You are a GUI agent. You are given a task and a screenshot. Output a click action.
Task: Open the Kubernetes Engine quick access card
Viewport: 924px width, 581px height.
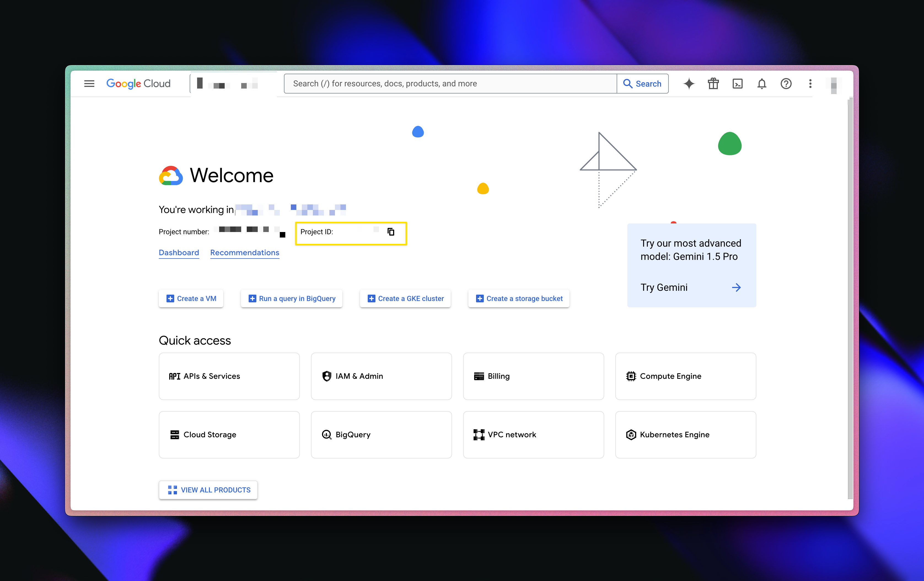point(685,434)
